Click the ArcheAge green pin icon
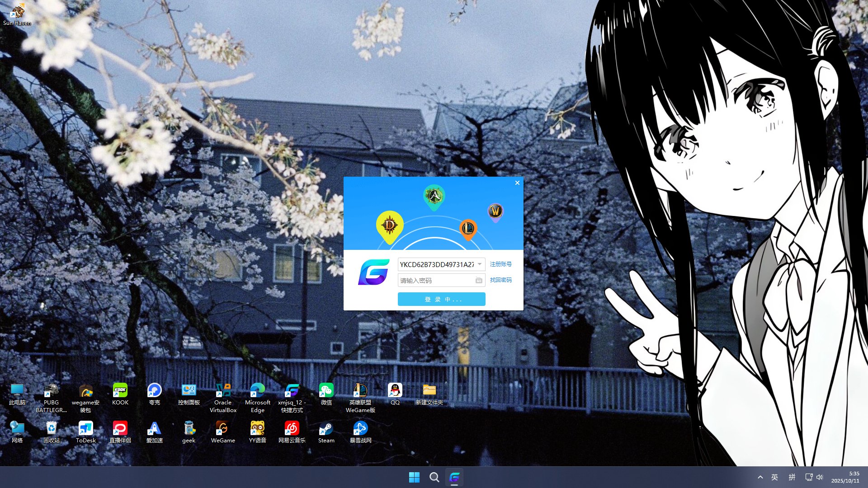The width and height of the screenshot is (868, 488). [434, 197]
